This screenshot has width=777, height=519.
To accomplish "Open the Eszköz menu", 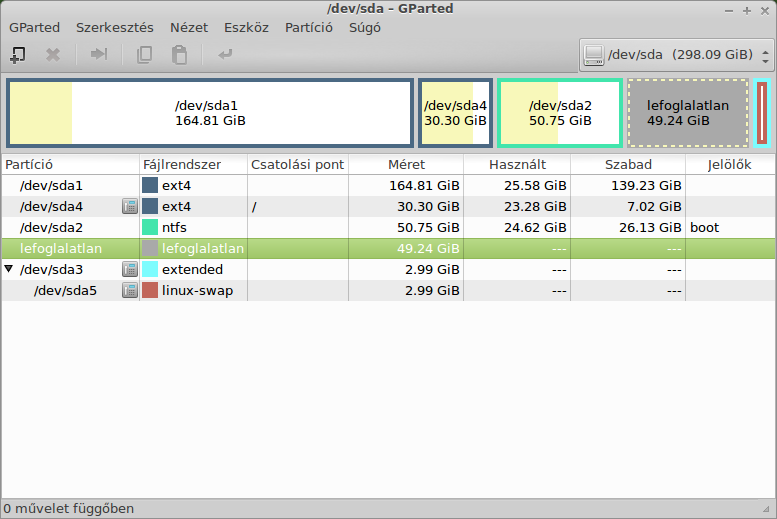I will pyautogui.click(x=246, y=27).
